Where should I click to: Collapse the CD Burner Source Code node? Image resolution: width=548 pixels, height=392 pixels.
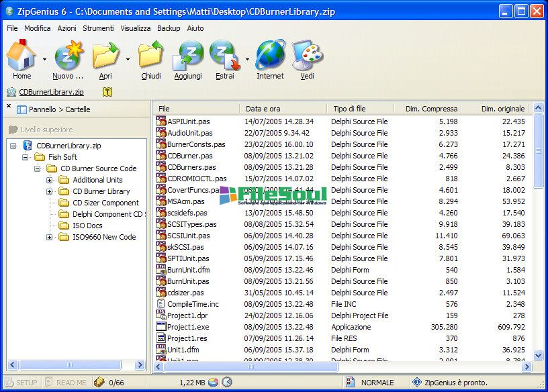(38, 168)
